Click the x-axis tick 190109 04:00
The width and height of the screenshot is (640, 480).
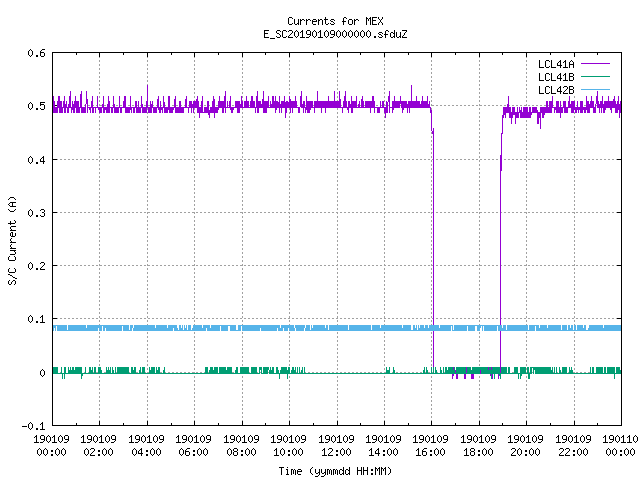146,446
